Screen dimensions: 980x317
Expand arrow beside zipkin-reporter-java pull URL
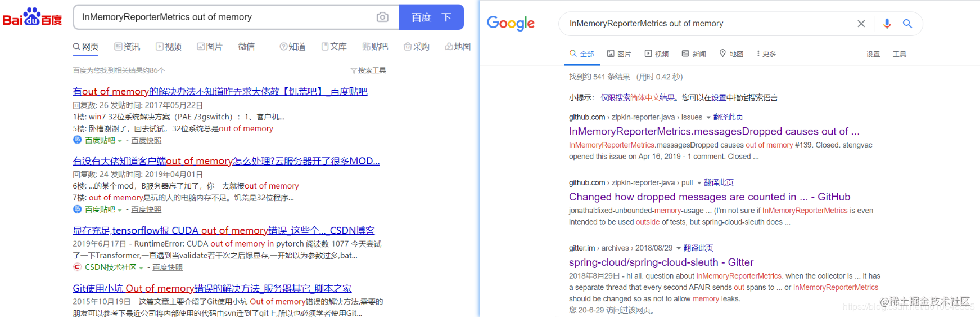click(699, 183)
